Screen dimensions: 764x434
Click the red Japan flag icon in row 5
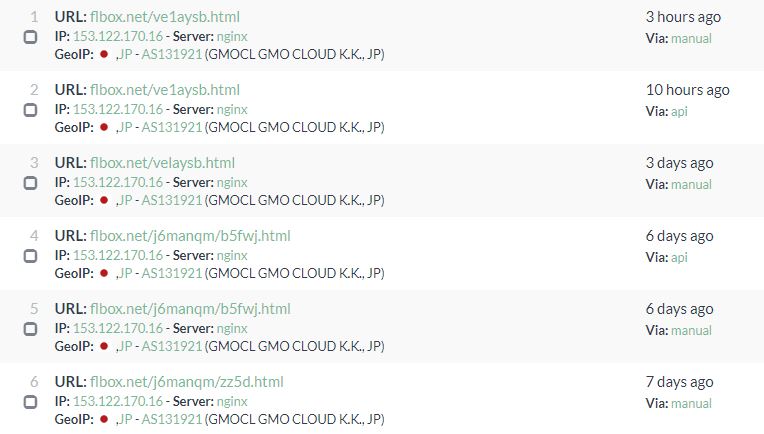(104, 346)
